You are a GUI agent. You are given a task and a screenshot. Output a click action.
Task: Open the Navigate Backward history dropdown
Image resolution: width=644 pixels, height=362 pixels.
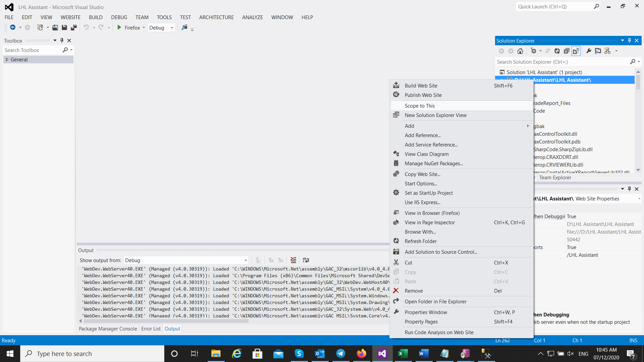(x=20, y=28)
